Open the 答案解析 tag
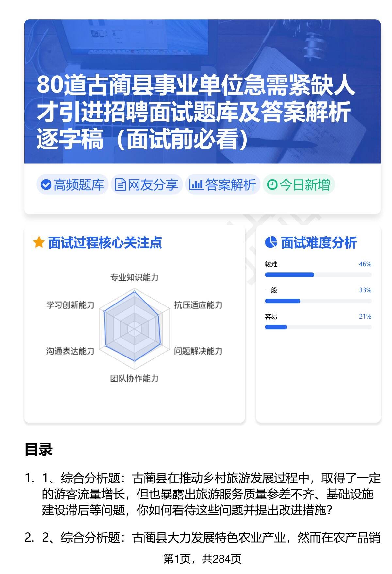This screenshot has height=574, width=392. pos(223,185)
